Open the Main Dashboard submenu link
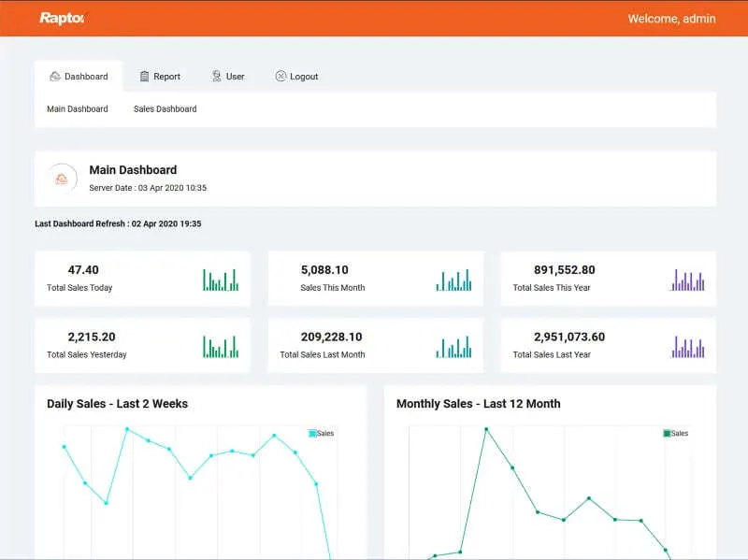Image resolution: width=748 pixels, height=560 pixels. [78, 109]
